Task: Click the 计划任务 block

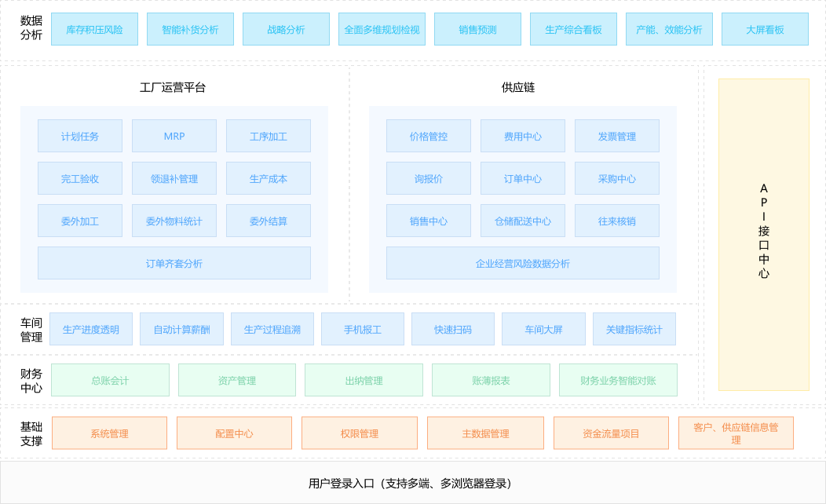Action: [80, 136]
